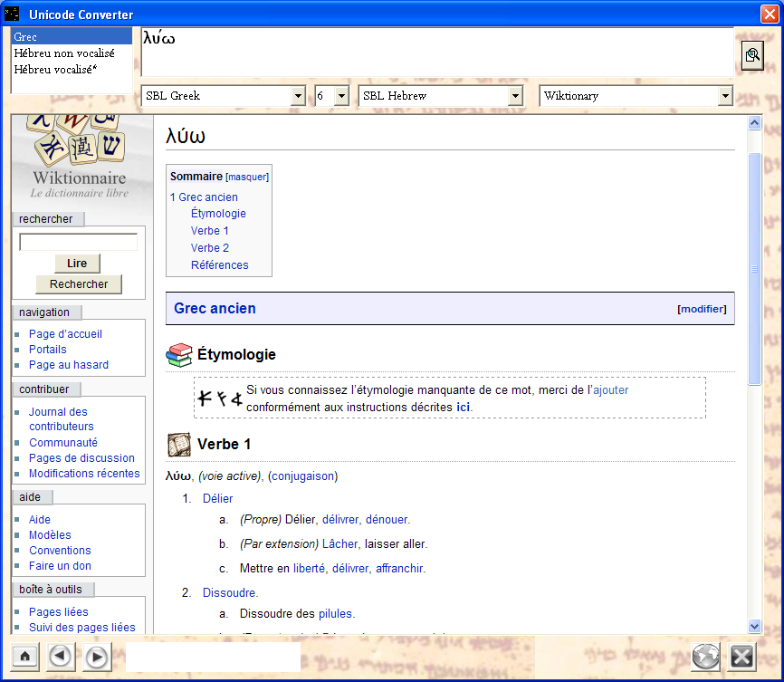Open the Pages liées link
The width and height of the screenshot is (784, 682).
coord(59,612)
